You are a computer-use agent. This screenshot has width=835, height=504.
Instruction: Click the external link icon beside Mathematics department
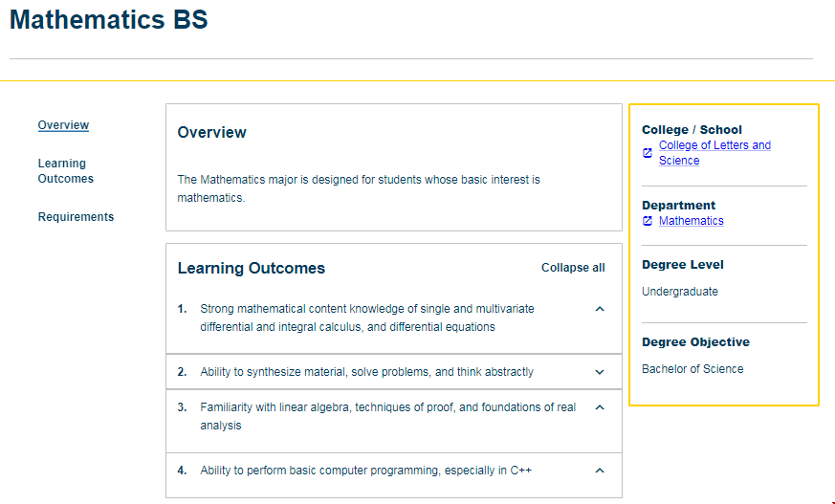coord(648,221)
